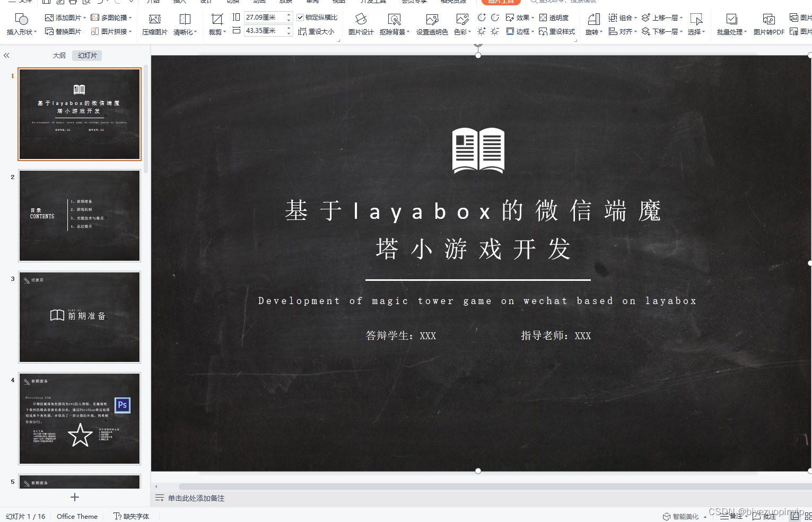
Task: Select the Crop (裁剪) tool
Action: pos(217,25)
